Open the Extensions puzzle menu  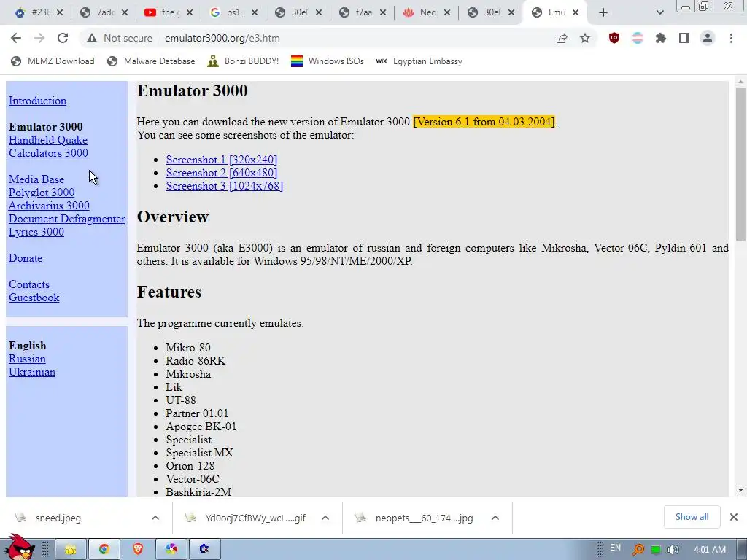[x=661, y=38]
